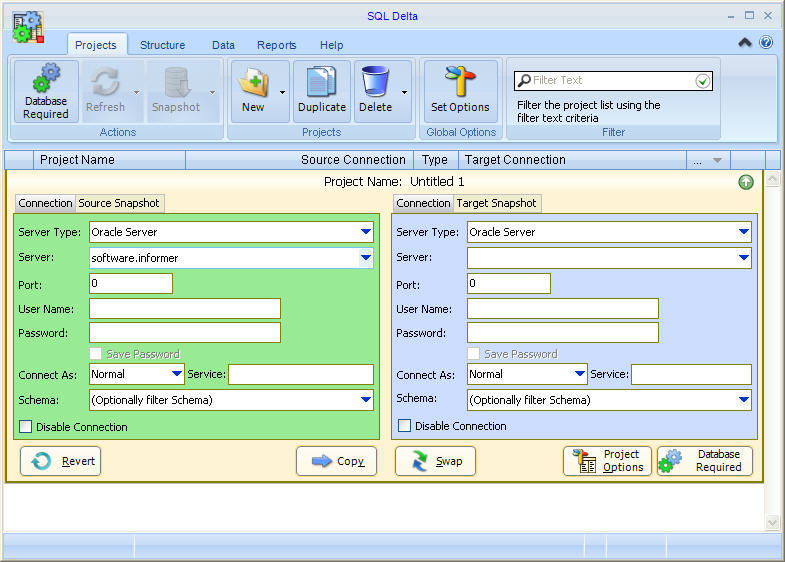Click the bottom Database Required button

(705, 461)
